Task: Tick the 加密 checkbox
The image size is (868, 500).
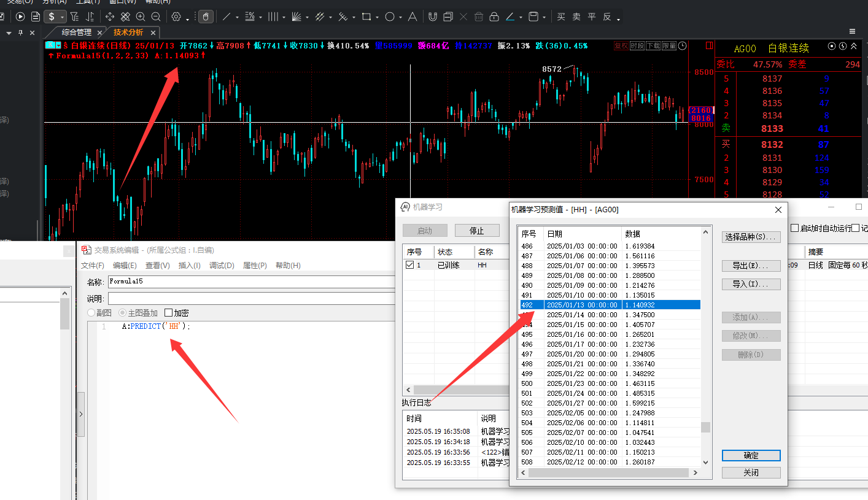Action: click(x=169, y=313)
